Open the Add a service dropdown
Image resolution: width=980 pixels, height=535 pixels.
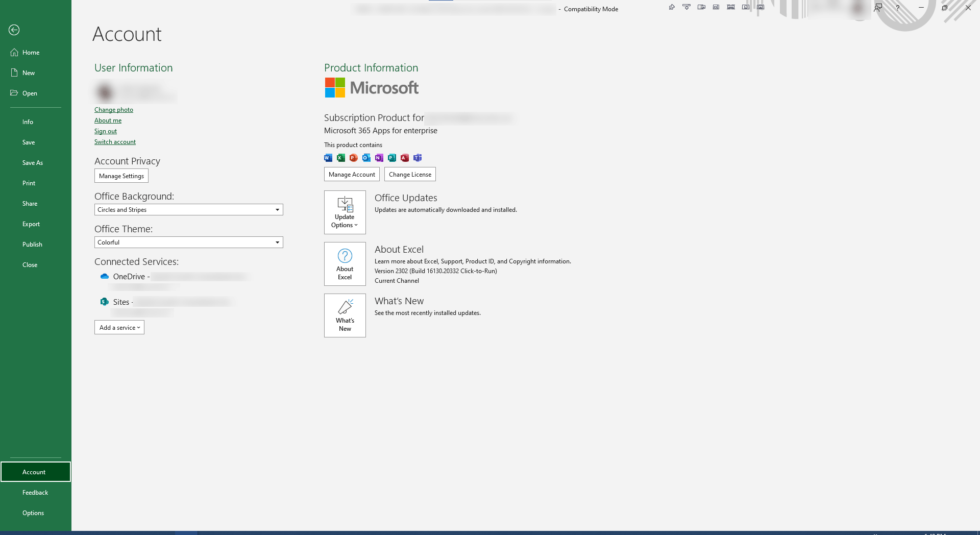119,328
